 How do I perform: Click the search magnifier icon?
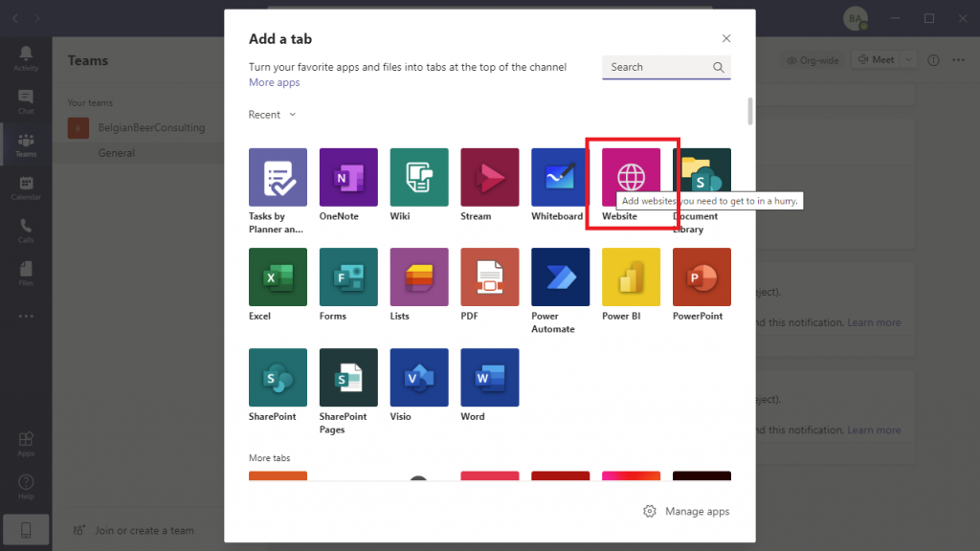click(718, 68)
